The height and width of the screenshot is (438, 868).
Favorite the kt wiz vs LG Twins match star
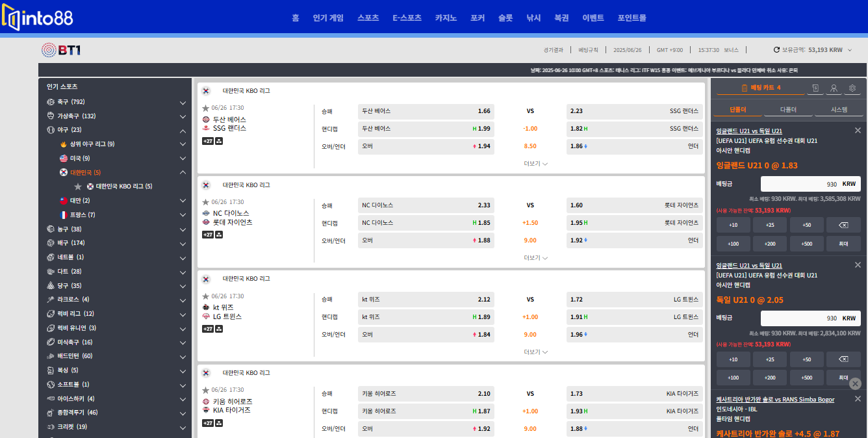pyautogui.click(x=206, y=296)
